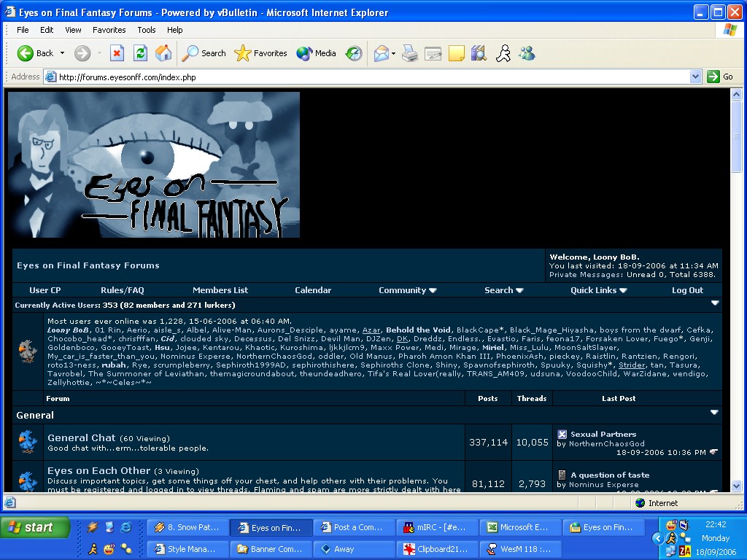The image size is (747, 560).
Task: Open the Tools menu
Action: 146,30
